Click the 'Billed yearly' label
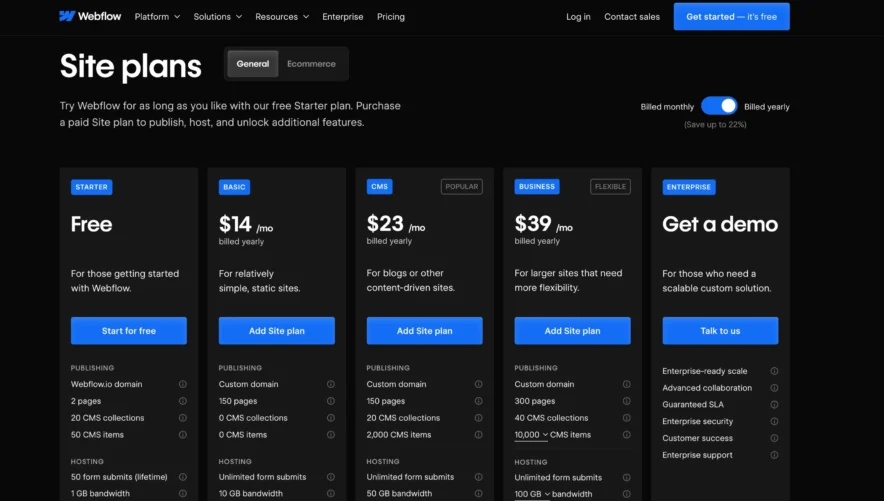 point(767,107)
